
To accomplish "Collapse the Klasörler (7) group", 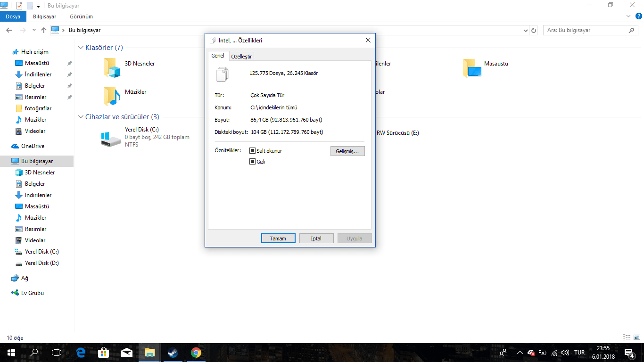I will point(81,48).
